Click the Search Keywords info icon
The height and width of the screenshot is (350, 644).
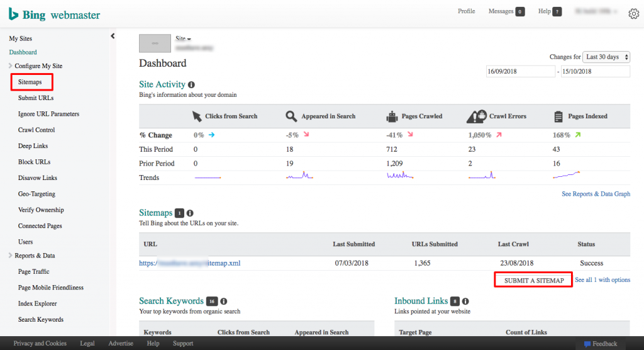pyautogui.click(x=223, y=302)
